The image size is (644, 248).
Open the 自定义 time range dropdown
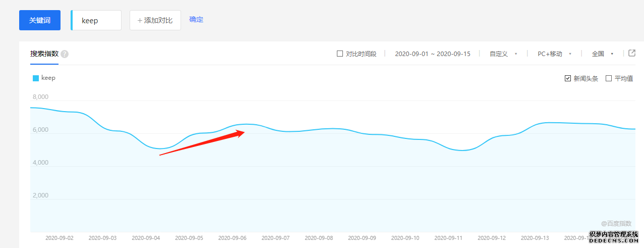pyautogui.click(x=503, y=54)
